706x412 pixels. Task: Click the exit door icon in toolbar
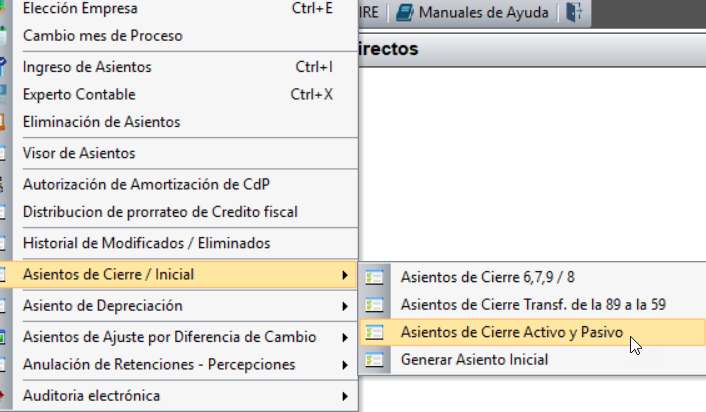[574, 12]
